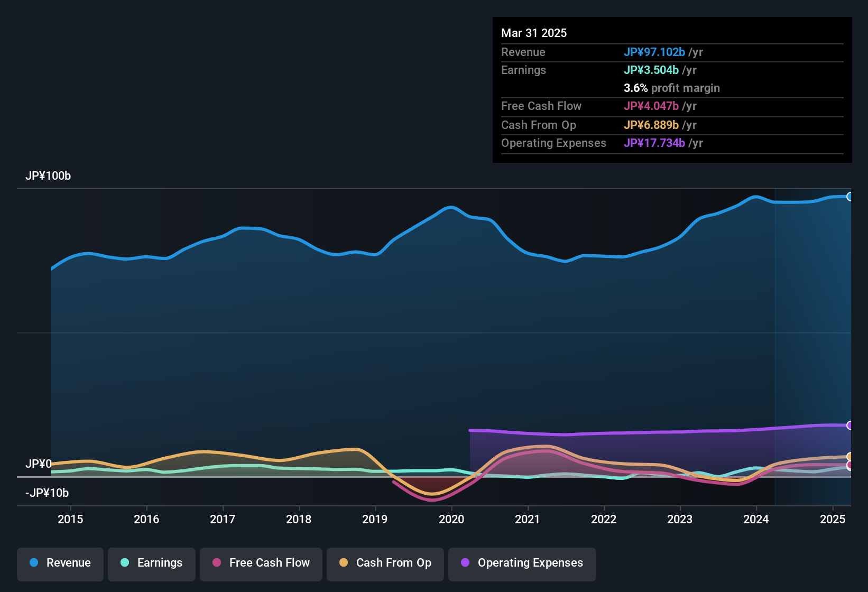Click the JP¥100b y-axis label
The height and width of the screenshot is (592, 868).
pyautogui.click(x=48, y=176)
